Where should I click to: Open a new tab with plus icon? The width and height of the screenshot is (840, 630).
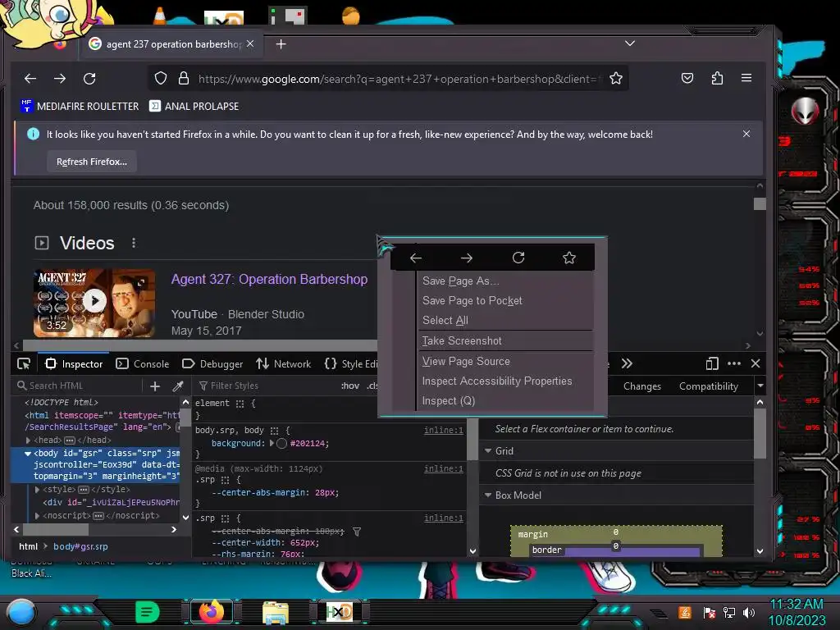click(x=281, y=44)
